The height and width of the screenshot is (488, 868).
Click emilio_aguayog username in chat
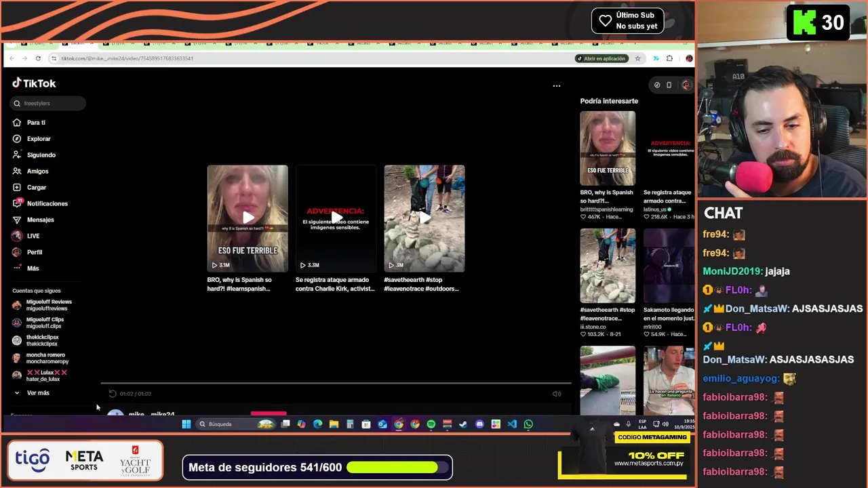pos(741,379)
